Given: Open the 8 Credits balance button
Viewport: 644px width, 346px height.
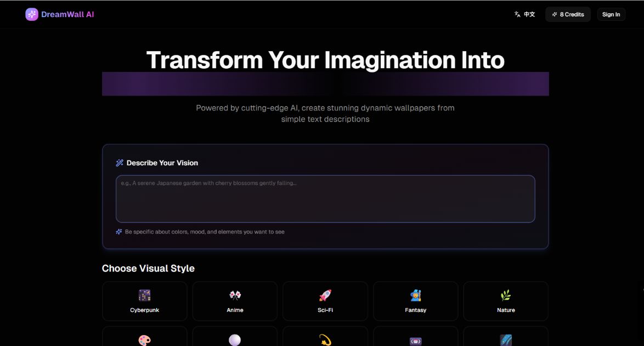Looking at the screenshot, I should 568,14.
